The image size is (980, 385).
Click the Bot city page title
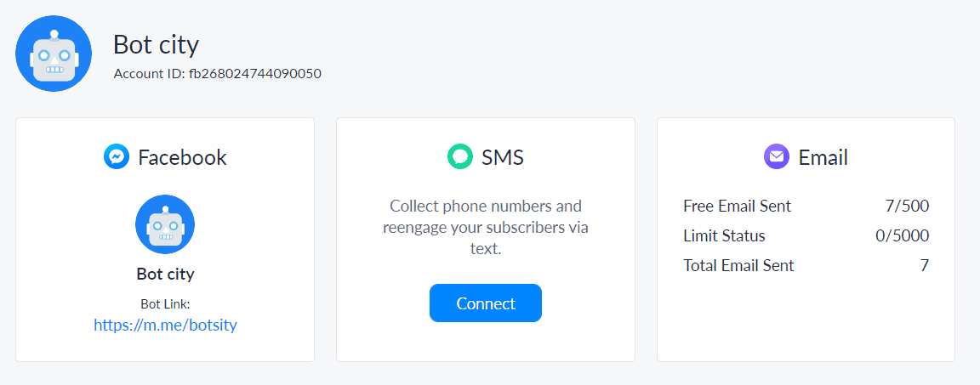coord(157,44)
